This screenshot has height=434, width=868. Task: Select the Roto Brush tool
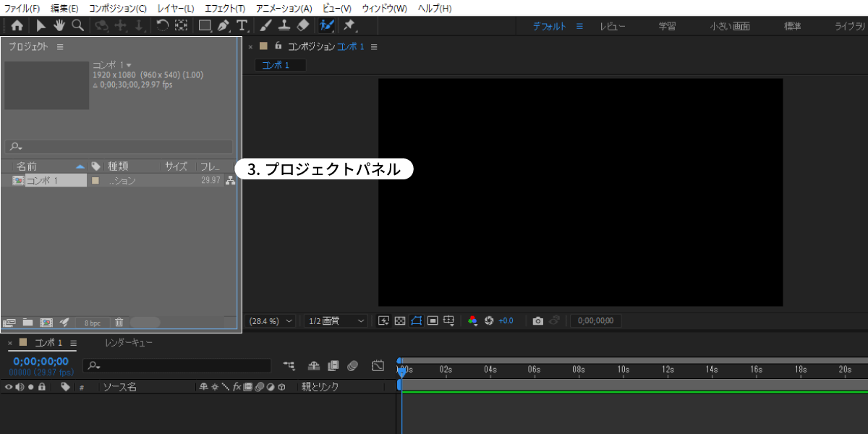327,25
